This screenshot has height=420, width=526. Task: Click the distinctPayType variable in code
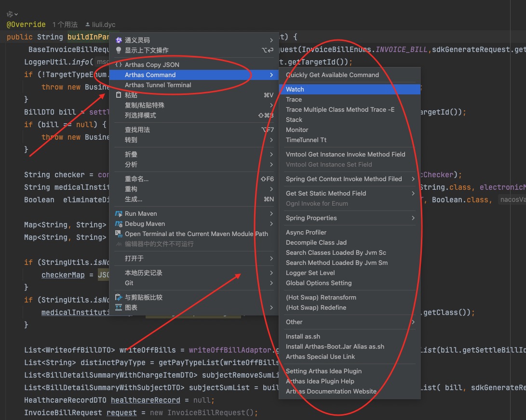click(113, 363)
